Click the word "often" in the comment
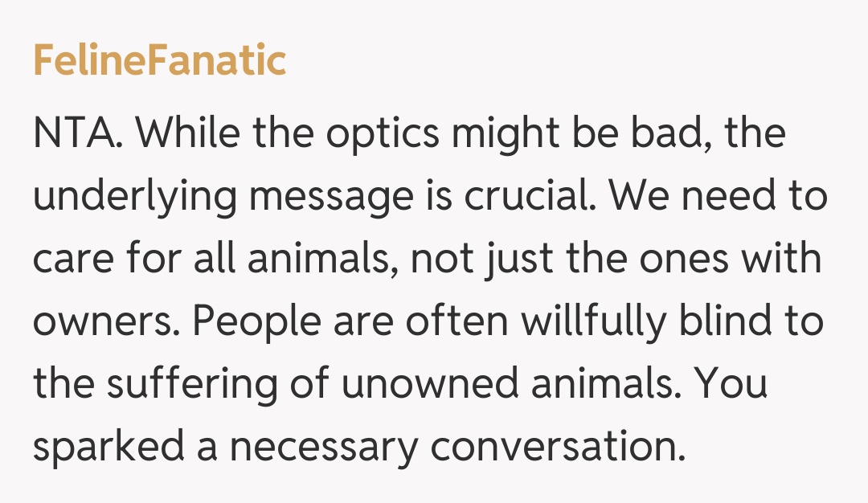The image size is (868, 503). (x=456, y=321)
